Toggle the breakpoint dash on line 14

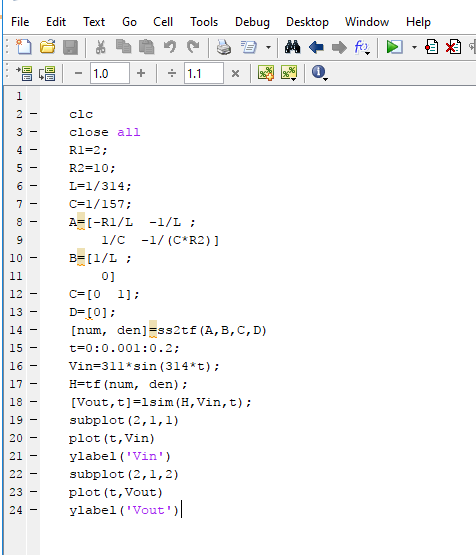point(34,330)
